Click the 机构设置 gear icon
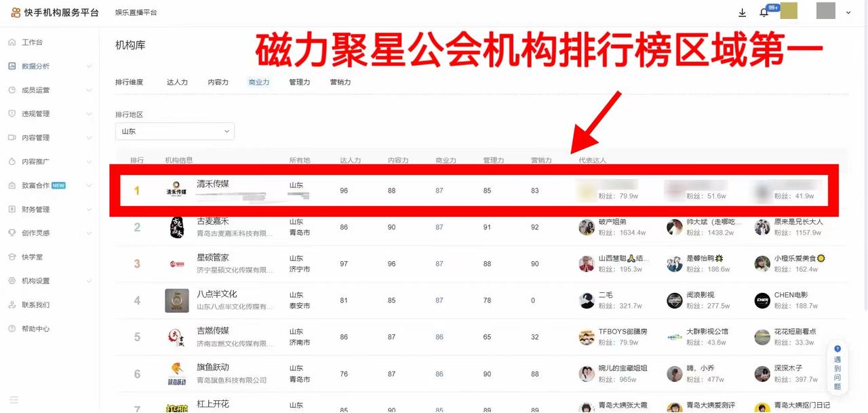Screen dimensions: 868x413 12,281
